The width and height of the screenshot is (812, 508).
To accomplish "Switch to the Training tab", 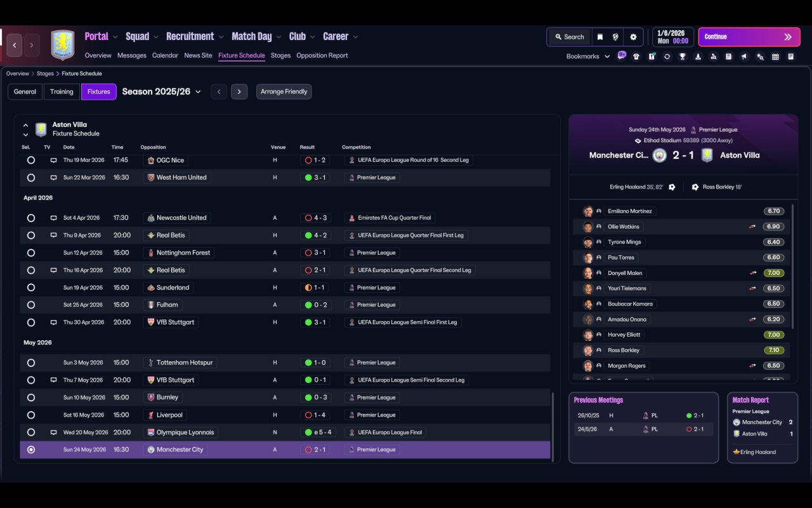I will pyautogui.click(x=62, y=91).
